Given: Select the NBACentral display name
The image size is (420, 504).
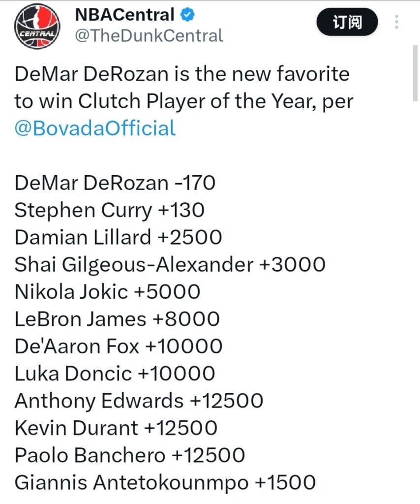Looking at the screenshot, I should coord(124,15).
